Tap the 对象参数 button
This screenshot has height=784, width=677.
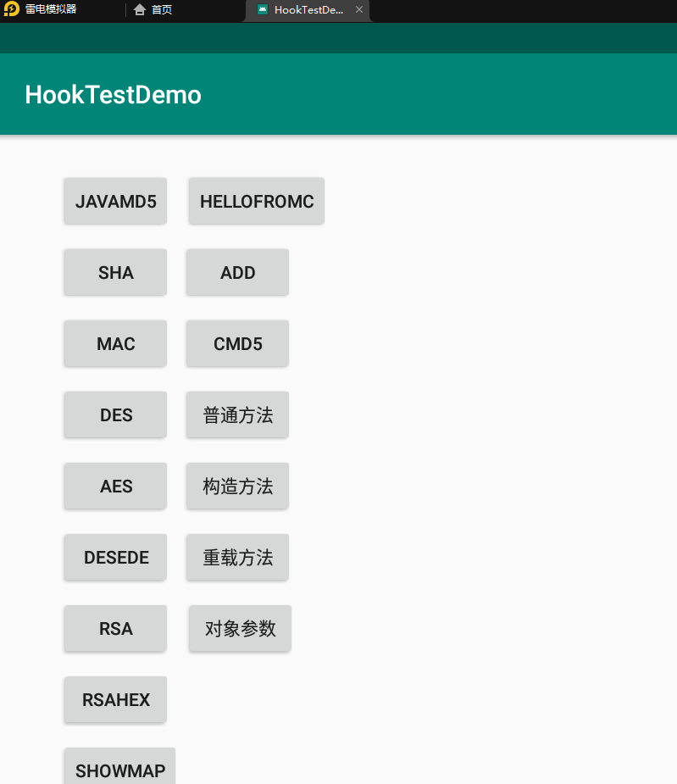coord(239,628)
